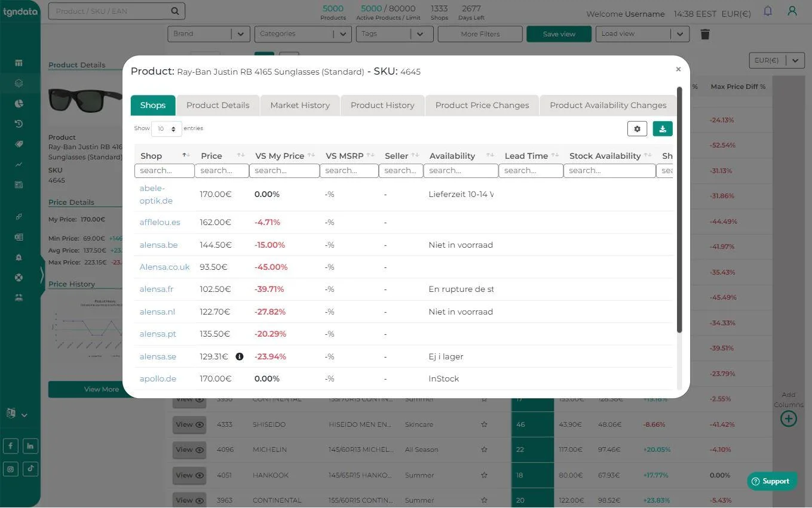Sort table by Price column
The height and width of the screenshot is (508, 812).
click(x=222, y=156)
